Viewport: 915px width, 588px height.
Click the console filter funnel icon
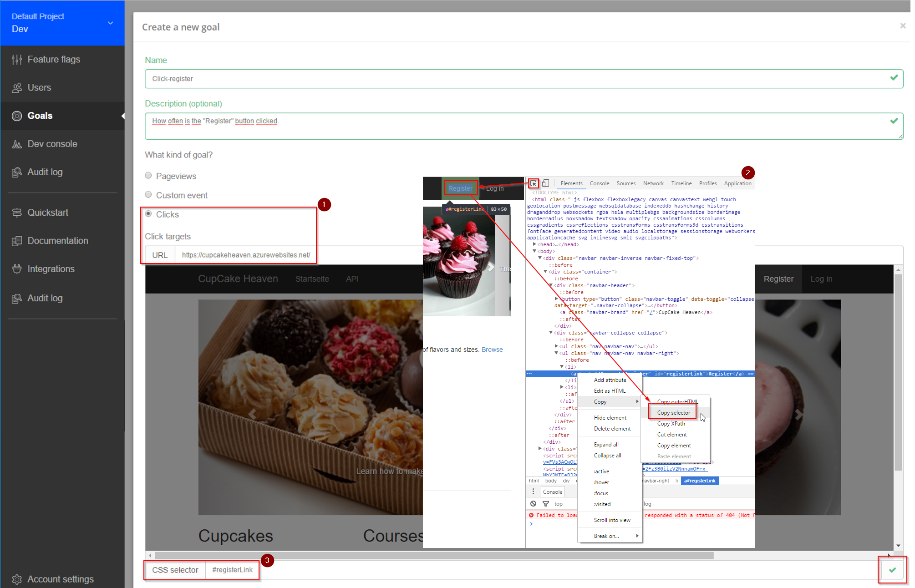pyautogui.click(x=546, y=504)
